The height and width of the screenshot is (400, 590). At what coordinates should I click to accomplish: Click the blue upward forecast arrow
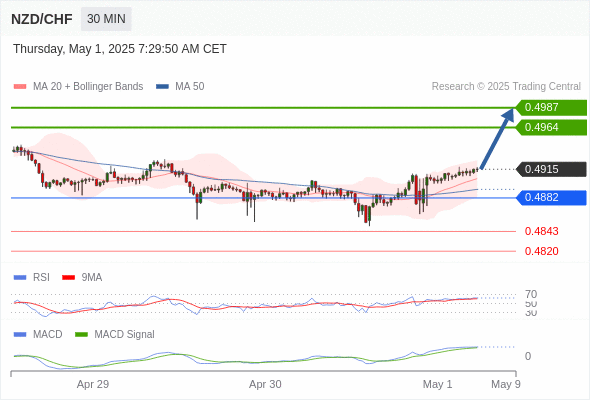[x=497, y=138]
